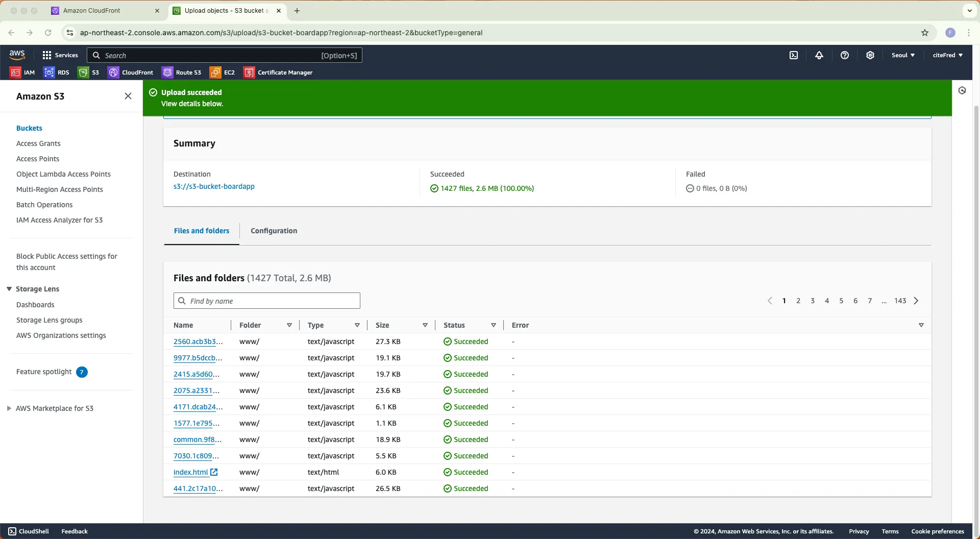Viewport: 980px width, 539px height.
Task: Open the notifications bell icon
Action: click(x=819, y=55)
